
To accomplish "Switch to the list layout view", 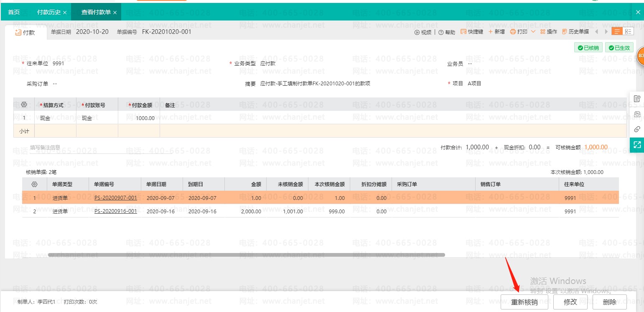I will pyautogui.click(x=617, y=31).
